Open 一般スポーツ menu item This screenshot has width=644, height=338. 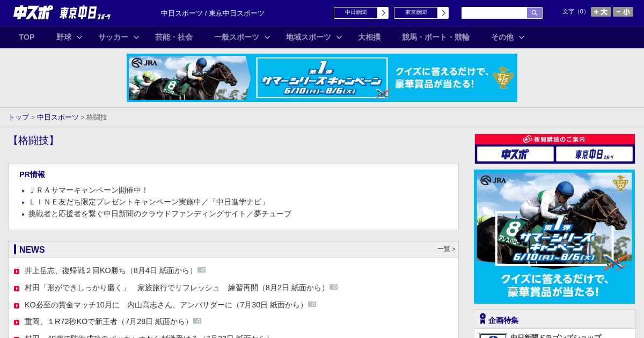(x=237, y=37)
